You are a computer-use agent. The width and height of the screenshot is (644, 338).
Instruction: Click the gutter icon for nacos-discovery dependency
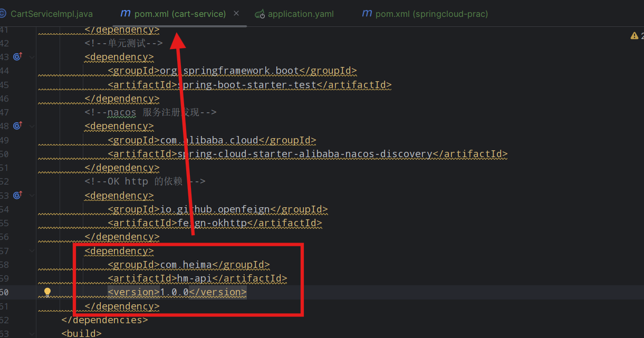(x=17, y=125)
